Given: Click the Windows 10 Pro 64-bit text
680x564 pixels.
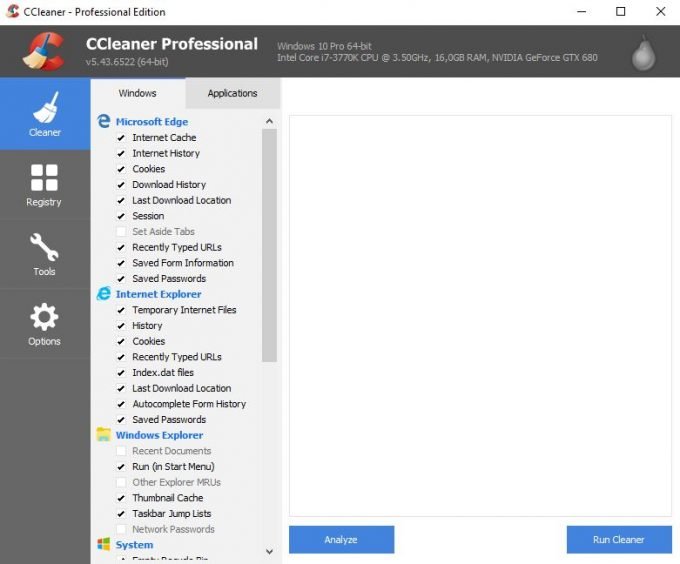Looking at the screenshot, I should pyautogui.click(x=324, y=46).
